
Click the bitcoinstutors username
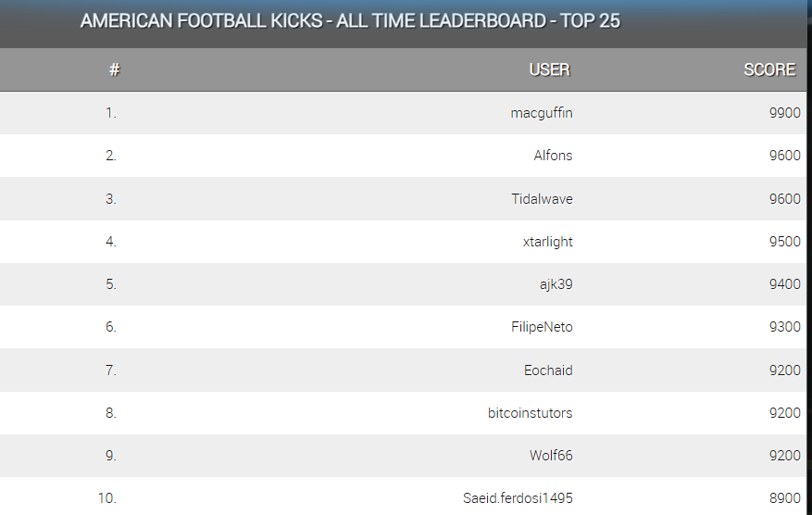530,413
